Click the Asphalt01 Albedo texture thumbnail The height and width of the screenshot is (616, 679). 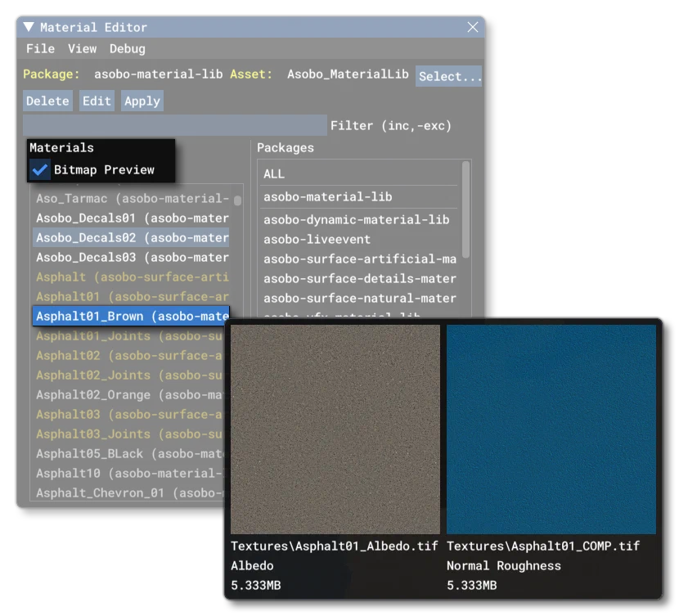click(x=335, y=429)
